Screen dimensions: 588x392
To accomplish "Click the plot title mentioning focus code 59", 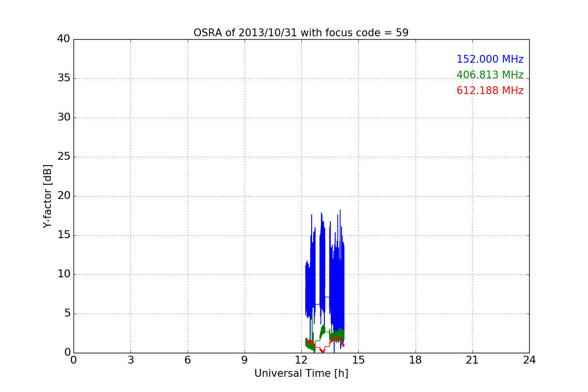I will coord(301,33).
